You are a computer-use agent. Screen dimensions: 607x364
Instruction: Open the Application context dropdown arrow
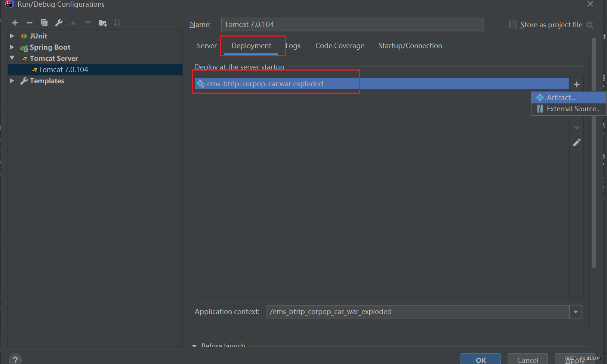576,312
